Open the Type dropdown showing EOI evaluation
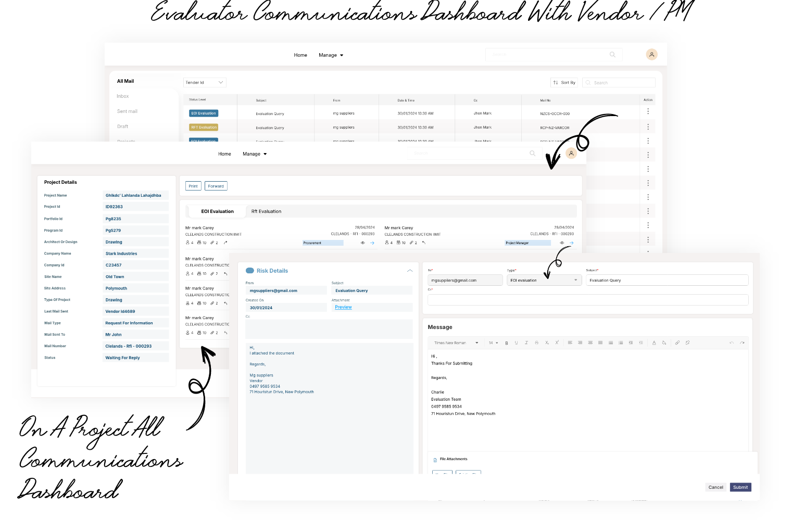This screenshot has width=791, height=532. point(544,281)
